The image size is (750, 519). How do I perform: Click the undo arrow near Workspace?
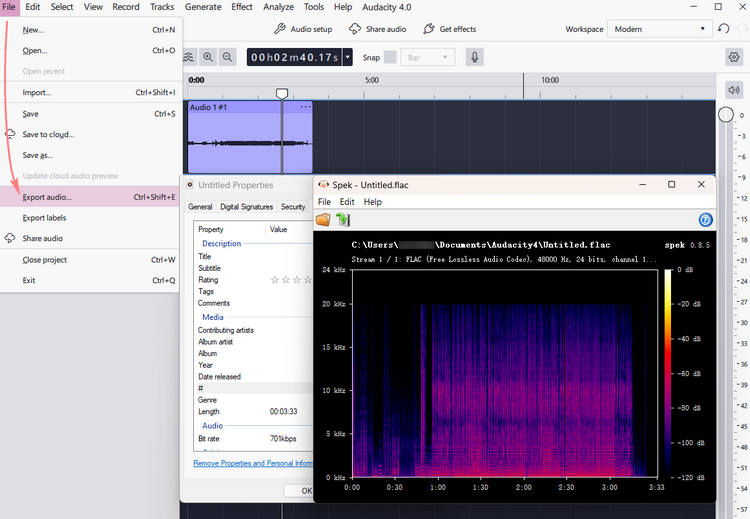[723, 29]
